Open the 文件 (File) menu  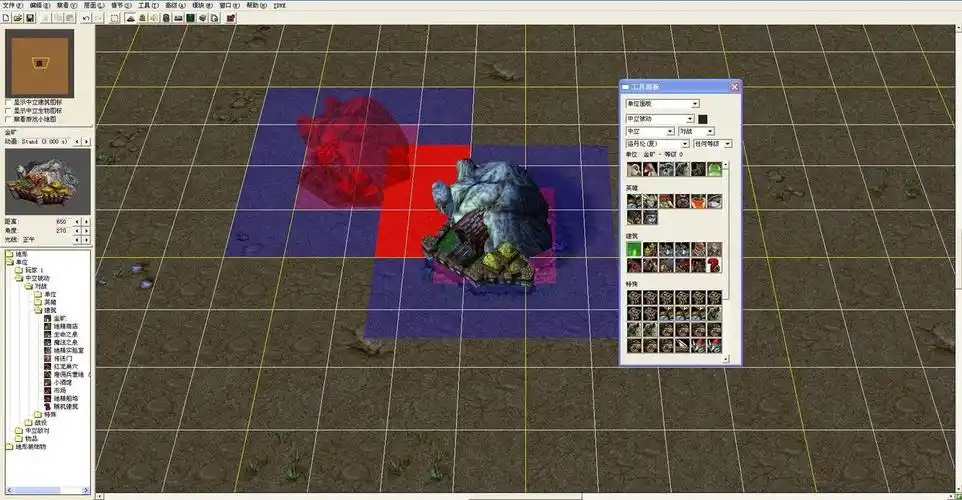pyautogui.click(x=11, y=5)
